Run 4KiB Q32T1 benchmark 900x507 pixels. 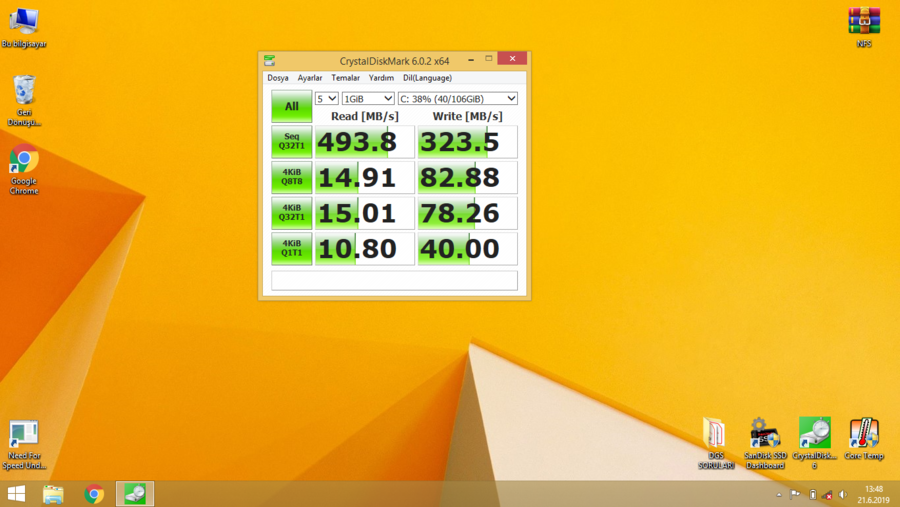(292, 213)
